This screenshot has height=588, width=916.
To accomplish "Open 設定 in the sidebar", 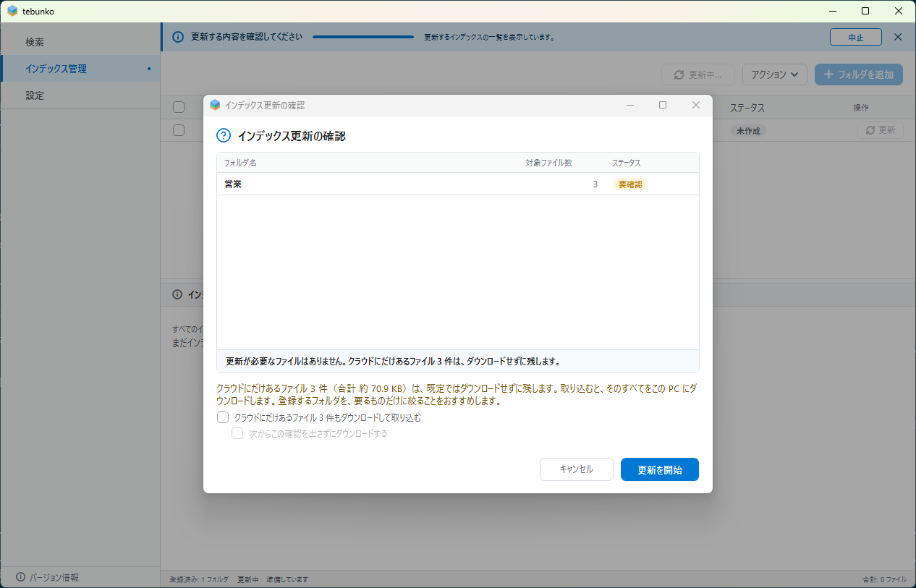I will pos(80,95).
